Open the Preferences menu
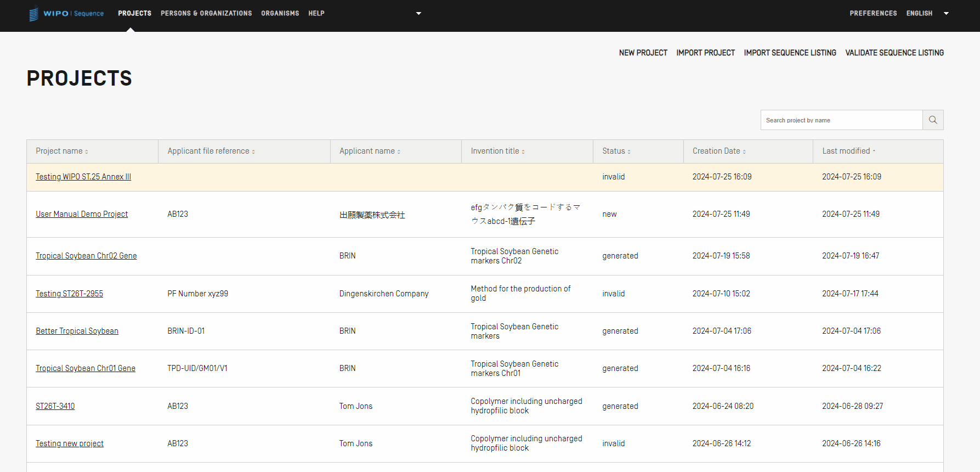980x472 pixels. pos(873,13)
